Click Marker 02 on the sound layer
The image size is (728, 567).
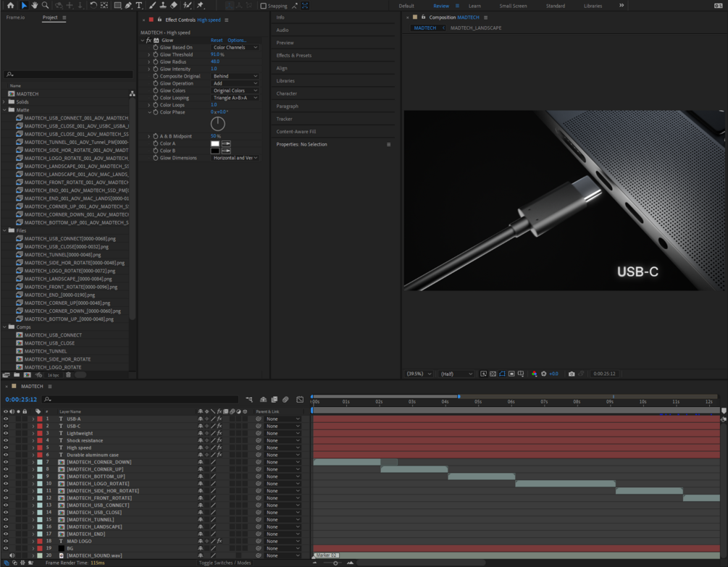tap(327, 555)
